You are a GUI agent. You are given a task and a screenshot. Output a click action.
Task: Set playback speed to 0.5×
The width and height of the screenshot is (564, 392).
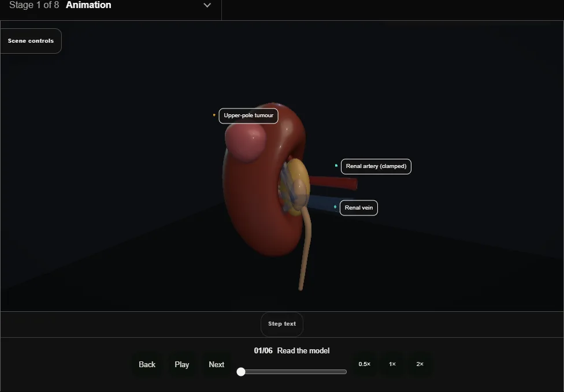[x=365, y=364]
